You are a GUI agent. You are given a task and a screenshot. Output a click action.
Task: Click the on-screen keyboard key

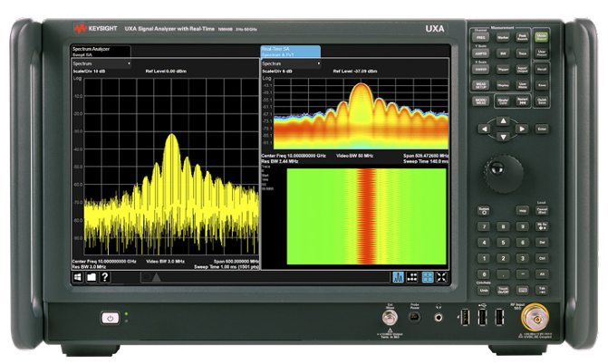(x=523, y=290)
